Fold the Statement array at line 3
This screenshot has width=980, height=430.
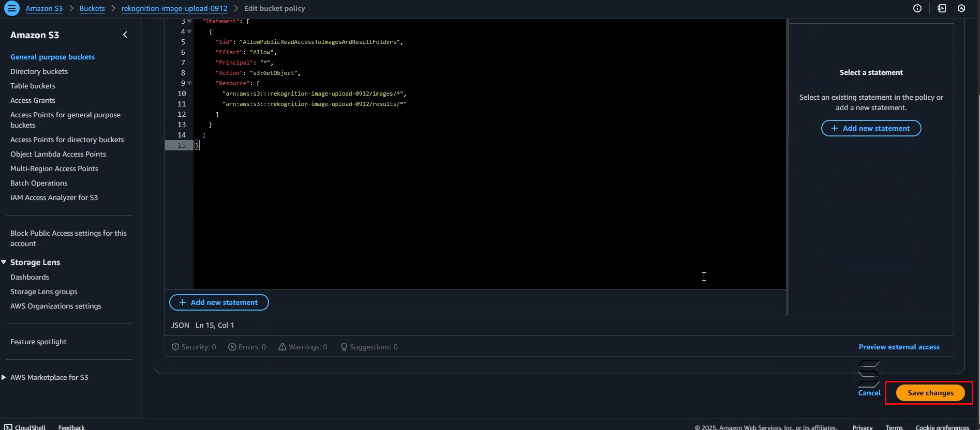pyautogui.click(x=189, y=21)
